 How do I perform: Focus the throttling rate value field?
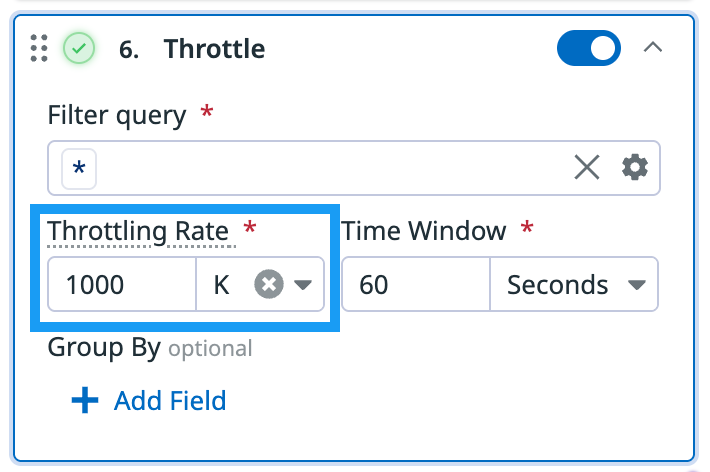click(120, 285)
